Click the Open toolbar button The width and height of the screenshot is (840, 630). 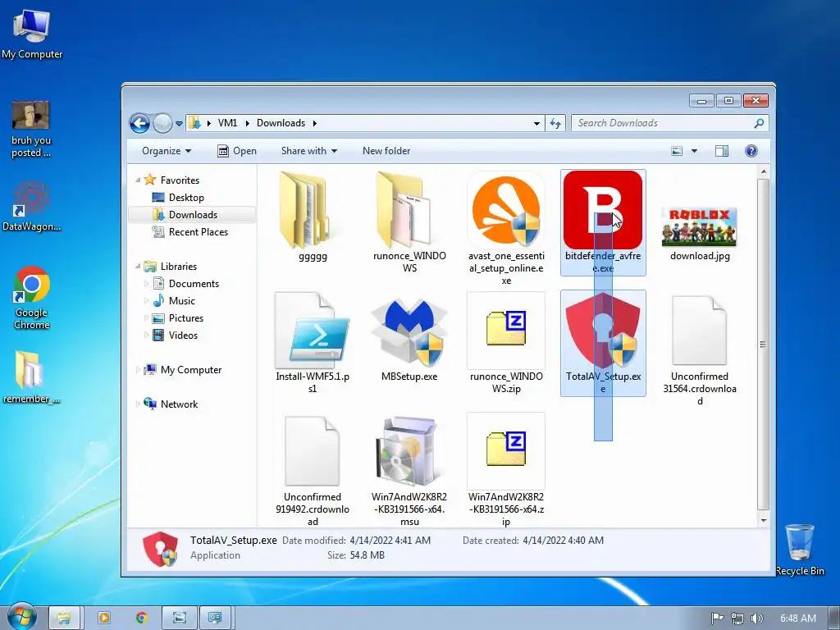pyautogui.click(x=237, y=151)
